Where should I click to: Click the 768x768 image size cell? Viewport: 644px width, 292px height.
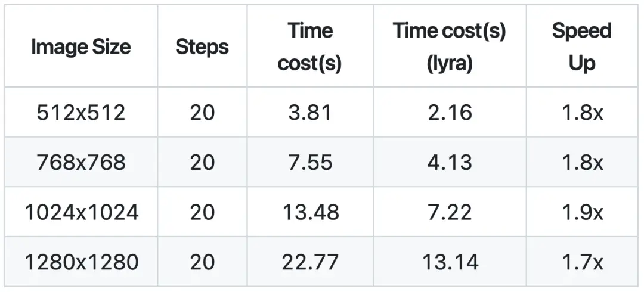pyautogui.click(x=81, y=162)
